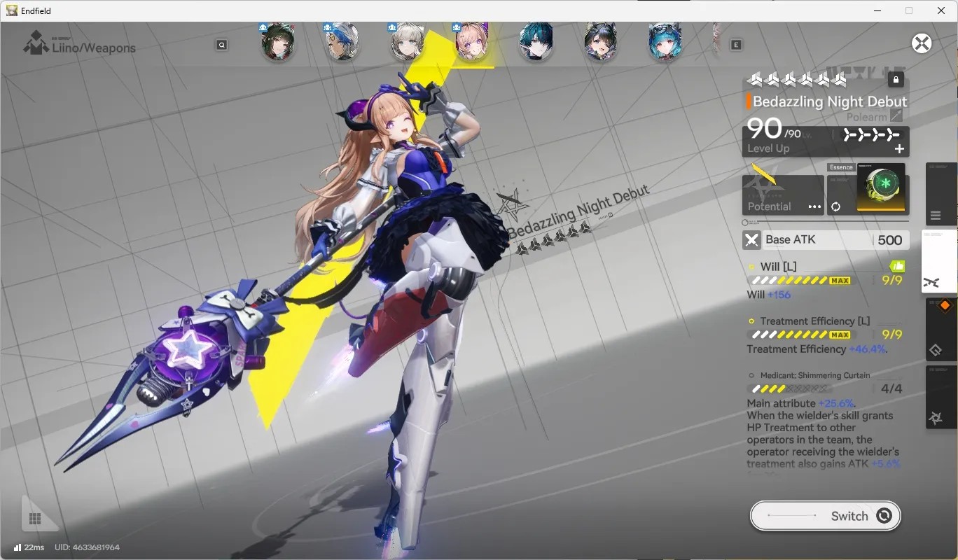Screen dimensions: 958x560
Task: Open the bottom star-shaped sidebar tab
Action: pos(941,398)
